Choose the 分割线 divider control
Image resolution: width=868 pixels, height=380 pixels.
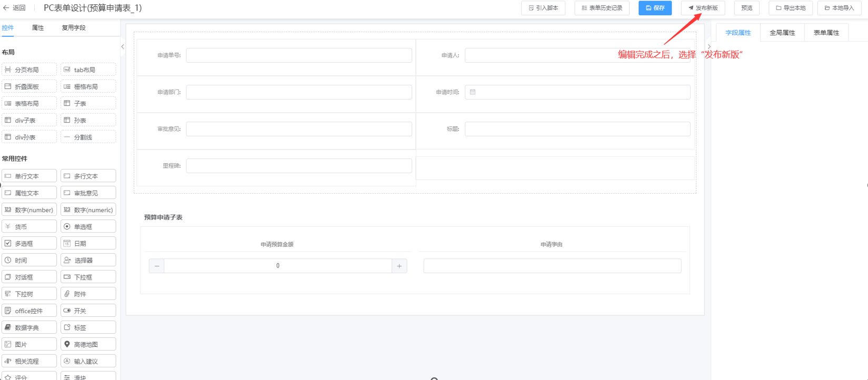pos(88,137)
